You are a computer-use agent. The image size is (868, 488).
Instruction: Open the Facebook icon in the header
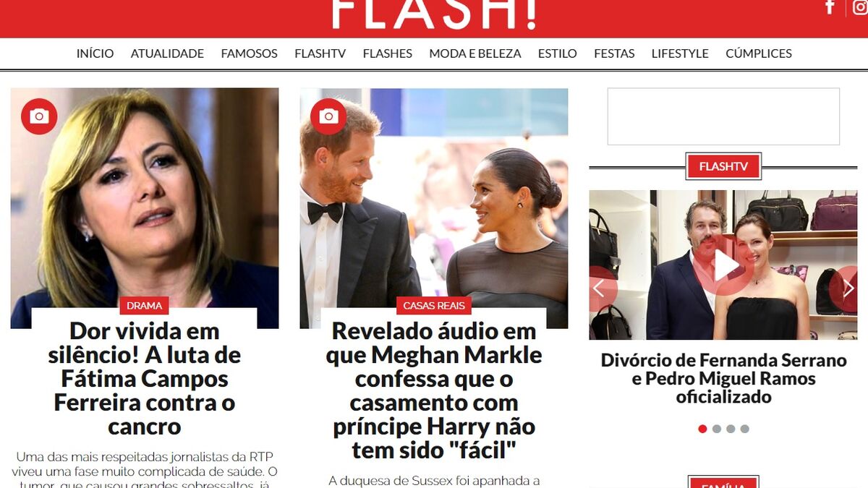(830, 7)
